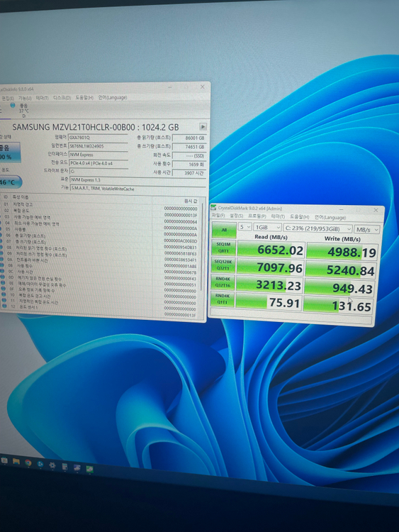
Task: Click the raw value column header
Action: 176,201
